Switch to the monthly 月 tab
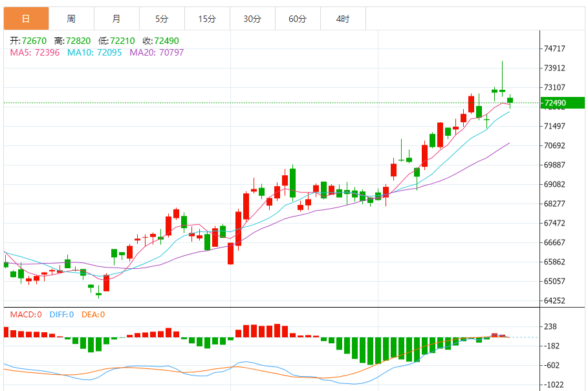This screenshot has height=391, width=588. pos(116,18)
